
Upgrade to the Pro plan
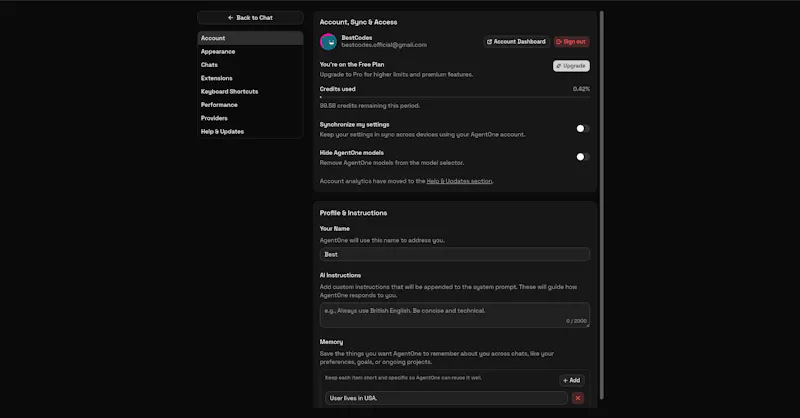click(571, 66)
